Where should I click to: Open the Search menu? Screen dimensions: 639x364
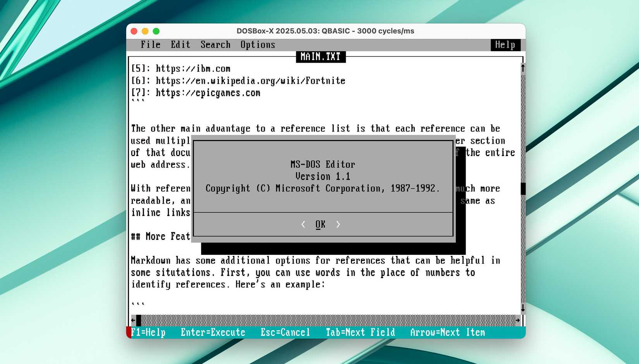click(x=215, y=45)
